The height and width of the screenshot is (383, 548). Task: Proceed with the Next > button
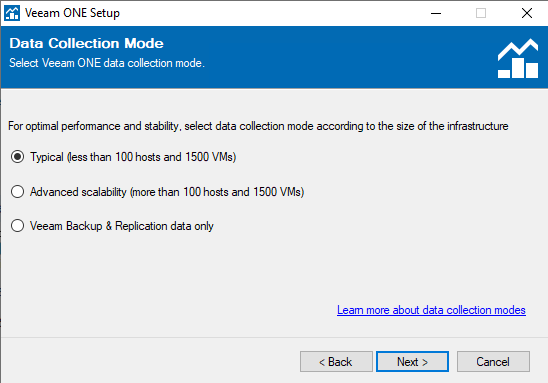pos(412,362)
